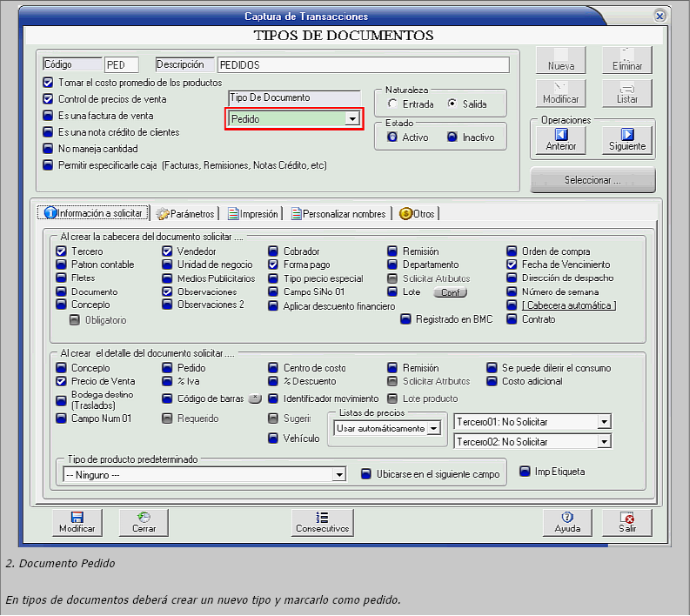This screenshot has width=690, height=616.
Task: Enable the Cobrador checkbox
Action: (273, 251)
